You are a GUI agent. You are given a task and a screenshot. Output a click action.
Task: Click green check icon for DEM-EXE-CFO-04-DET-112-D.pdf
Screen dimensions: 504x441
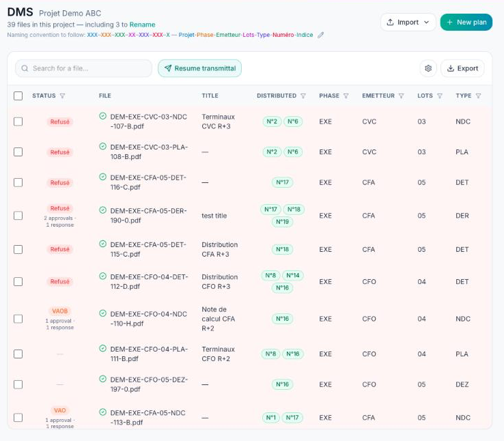(x=102, y=276)
